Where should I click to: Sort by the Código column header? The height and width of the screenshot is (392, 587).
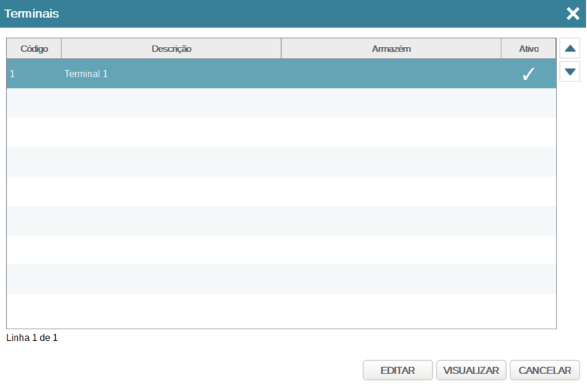click(x=34, y=49)
